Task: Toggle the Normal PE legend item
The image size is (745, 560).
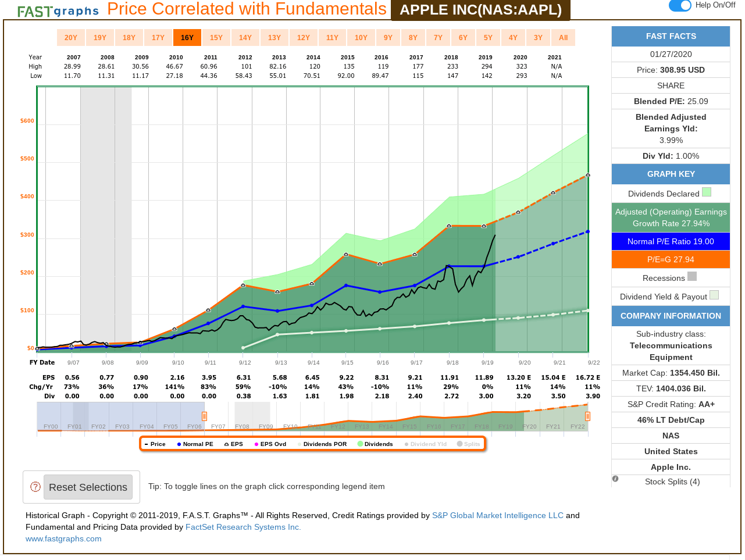Action: (195, 444)
